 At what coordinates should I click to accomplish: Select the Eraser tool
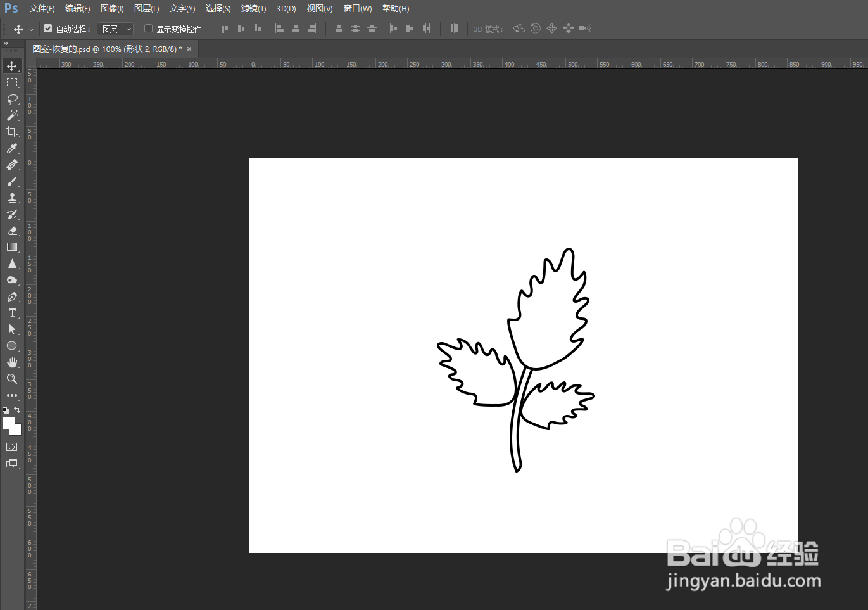click(12, 231)
